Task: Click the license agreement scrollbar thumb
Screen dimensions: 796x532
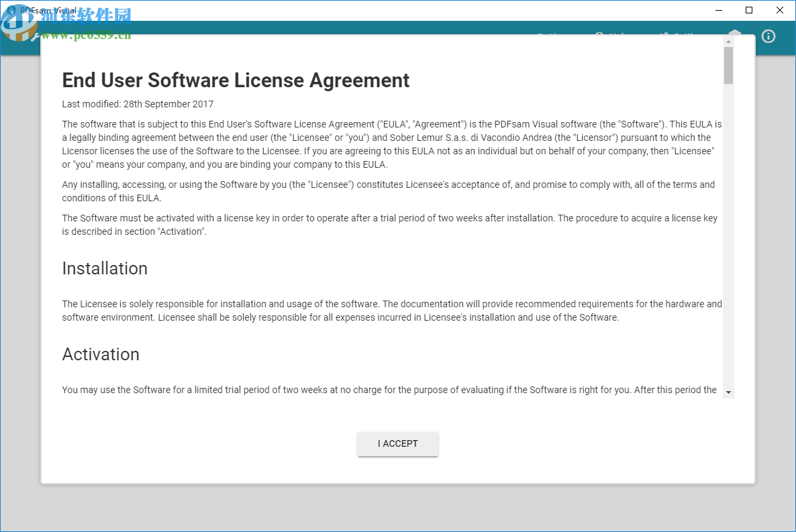Action: 728,66
